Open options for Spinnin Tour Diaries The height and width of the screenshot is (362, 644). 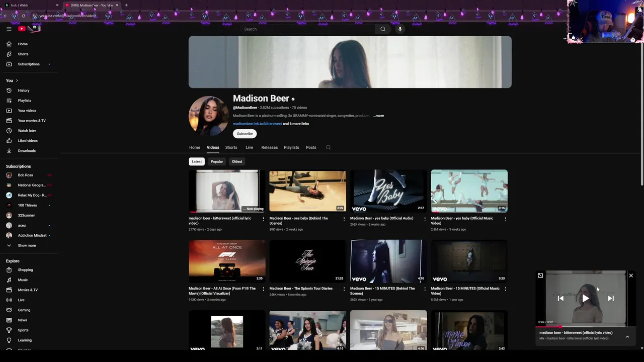pyautogui.click(x=344, y=289)
